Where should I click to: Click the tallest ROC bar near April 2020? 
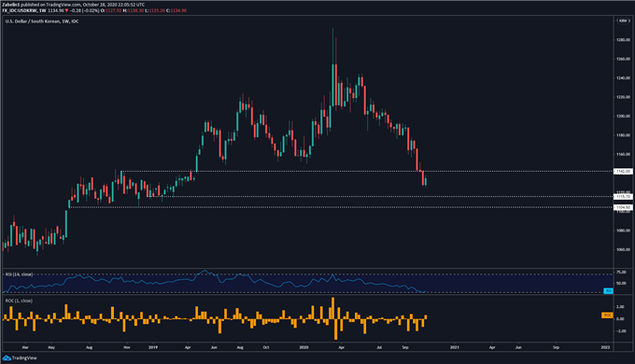tap(332, 308)
